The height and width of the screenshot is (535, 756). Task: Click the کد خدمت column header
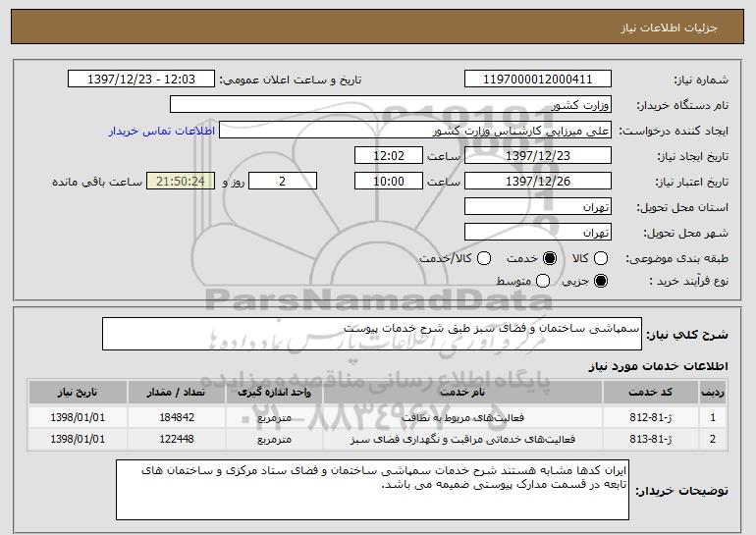(650, 393)
